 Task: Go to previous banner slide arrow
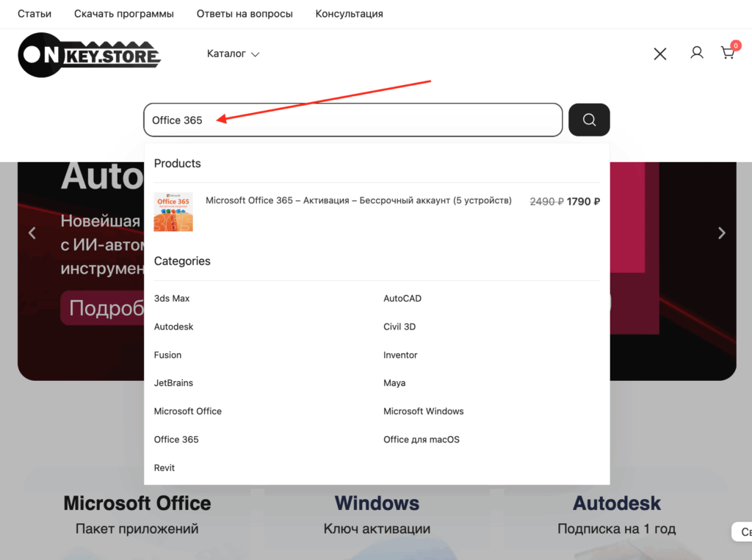(x=32, y=233)
